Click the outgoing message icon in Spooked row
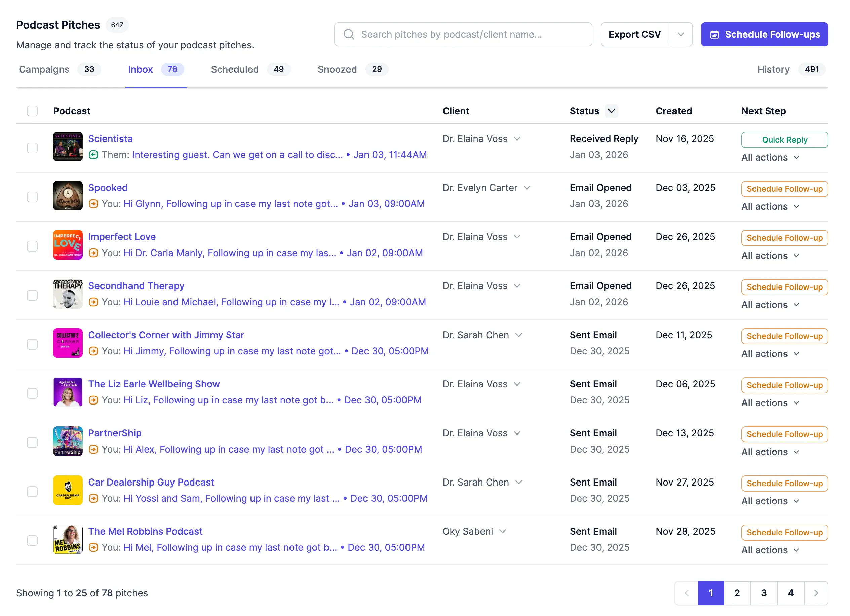Screen dimensions: 850x616 [x=93, y=204]
